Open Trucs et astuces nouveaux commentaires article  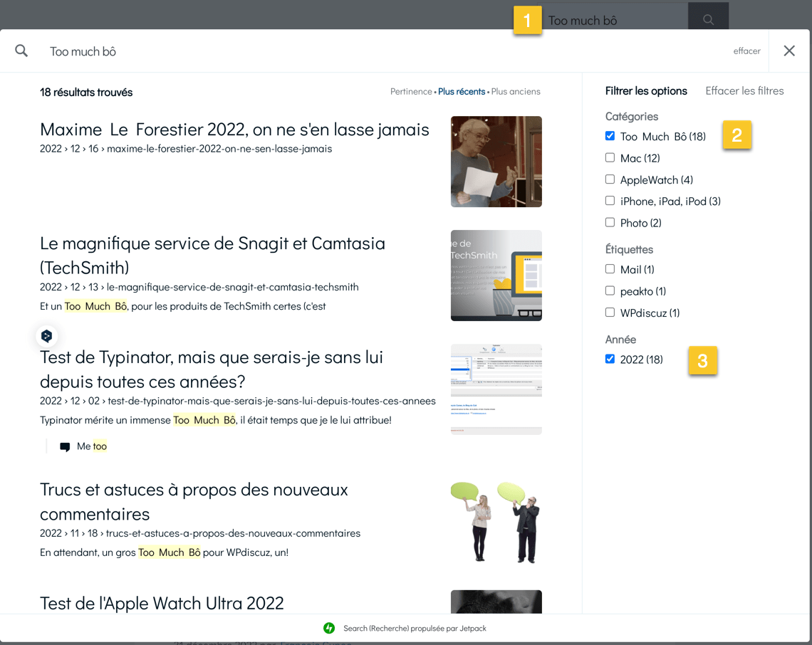click(x=194, y=502)
